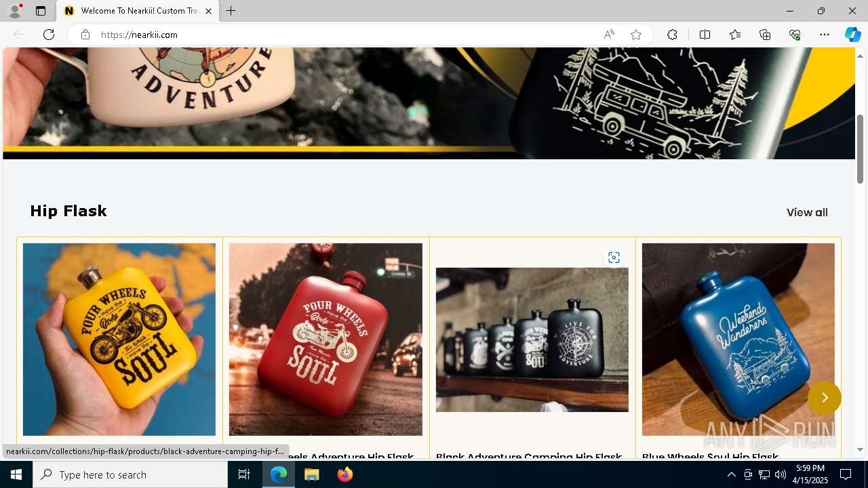Add page to favorites star
868x488 pixels.
click(x=636, y=35)
